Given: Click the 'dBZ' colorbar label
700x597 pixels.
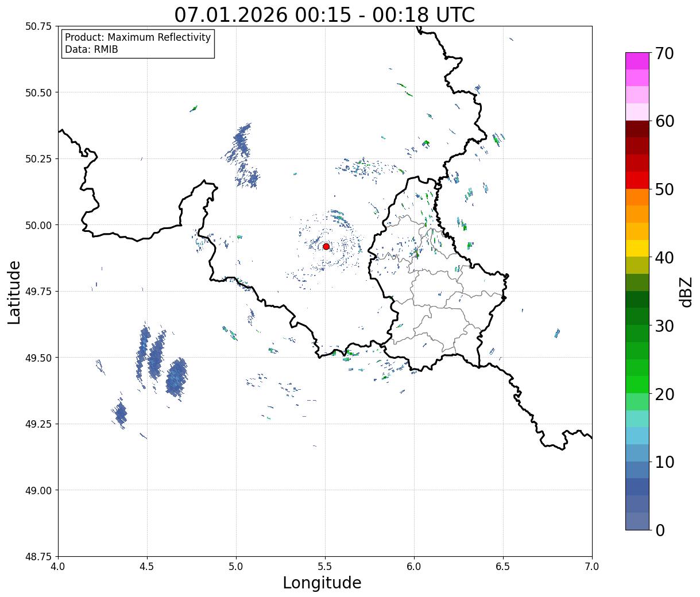Looking at the screenshot, I should [x=686, y=291].
